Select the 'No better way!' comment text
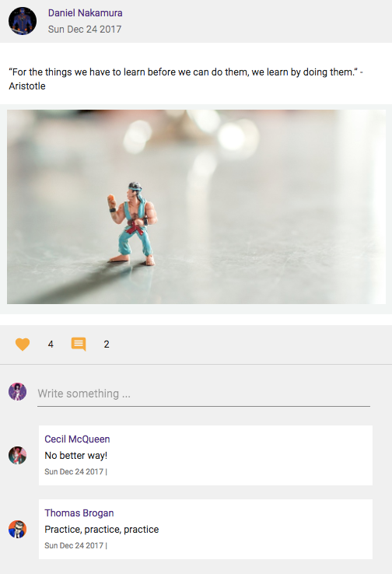Image resolution: width=392 pixels, height=574 pixels. click(x=75, y=456)
